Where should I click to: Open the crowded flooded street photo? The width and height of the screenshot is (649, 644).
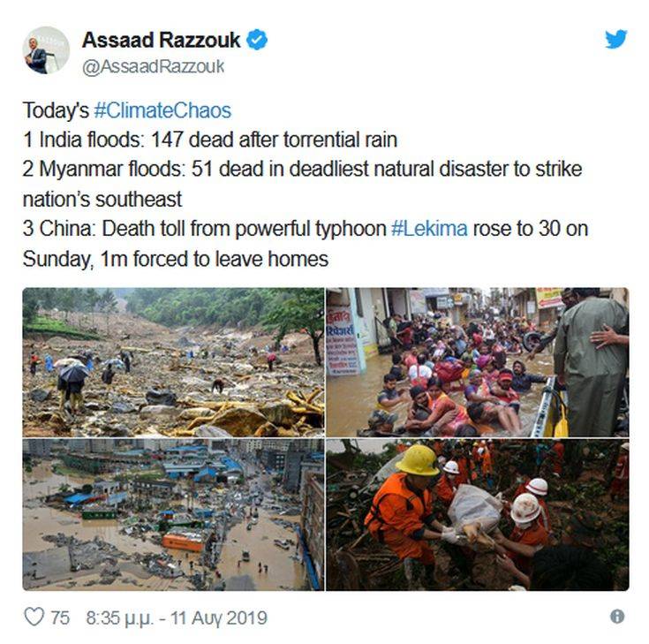pos(478,362)
